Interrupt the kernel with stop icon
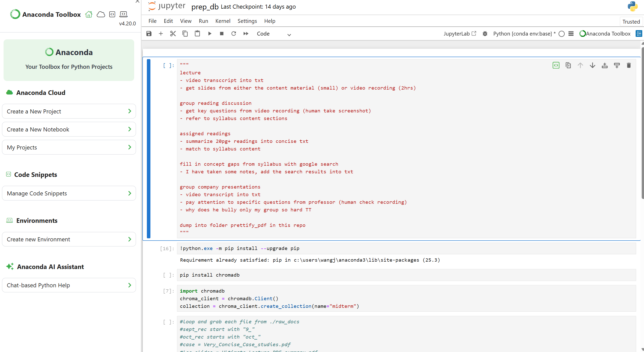644x352 pixels. [x=222, y=33]
